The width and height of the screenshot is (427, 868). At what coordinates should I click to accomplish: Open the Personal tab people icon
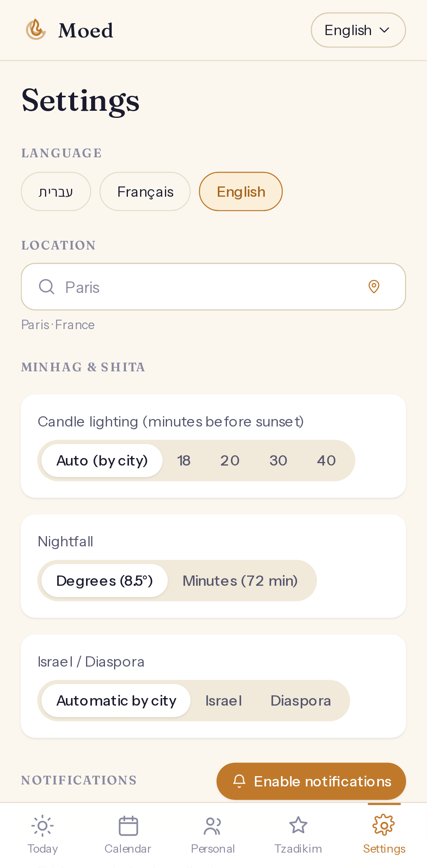point(213,826)
